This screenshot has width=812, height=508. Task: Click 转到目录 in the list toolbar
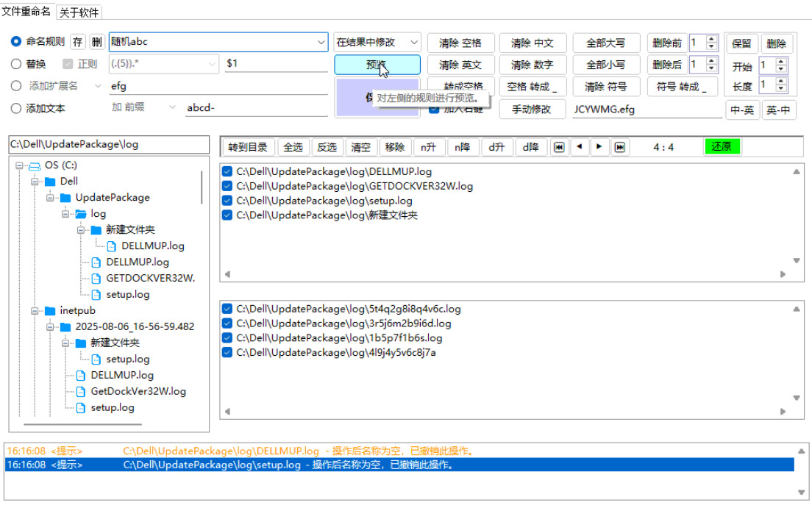coord(248,147)
